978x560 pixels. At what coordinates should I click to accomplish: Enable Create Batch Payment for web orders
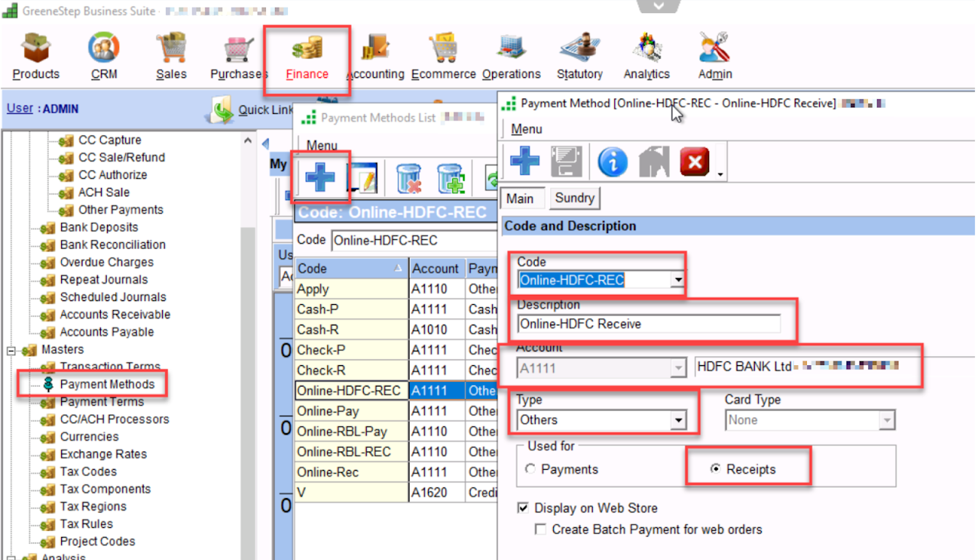[x=541, y=529]
